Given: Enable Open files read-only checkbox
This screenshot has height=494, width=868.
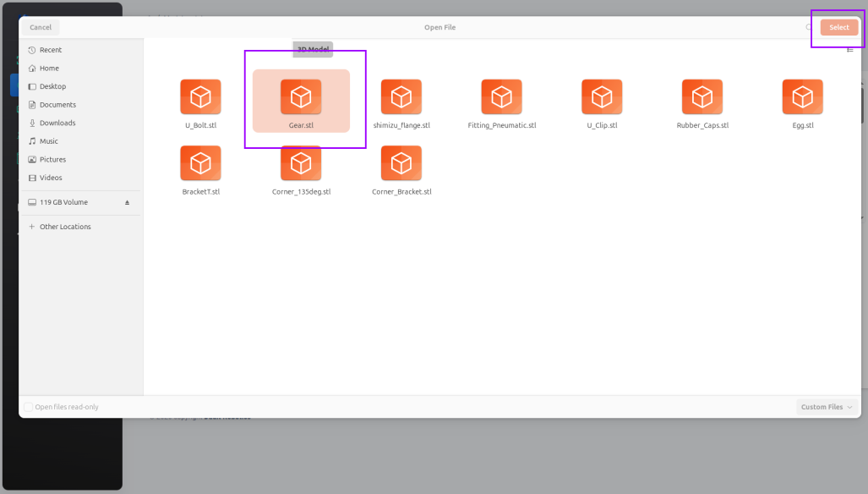Looking at the screenshot, I should click(x=28, y=407).
